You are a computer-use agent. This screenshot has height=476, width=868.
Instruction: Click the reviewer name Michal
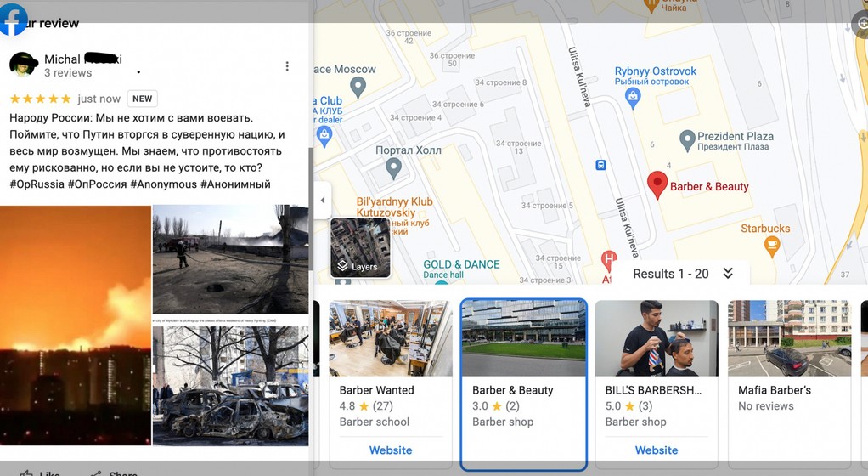click(x=62, y=59)
